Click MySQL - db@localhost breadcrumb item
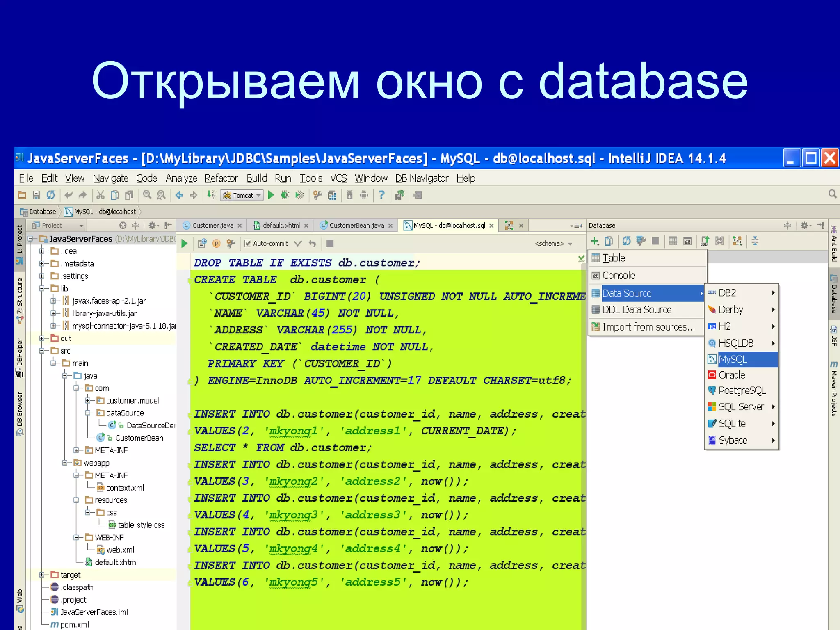 [100, 212]
